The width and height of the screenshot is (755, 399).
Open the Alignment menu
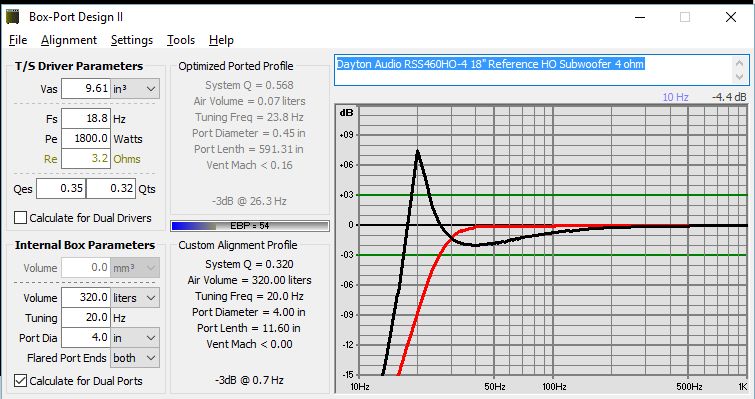point(69,40)
